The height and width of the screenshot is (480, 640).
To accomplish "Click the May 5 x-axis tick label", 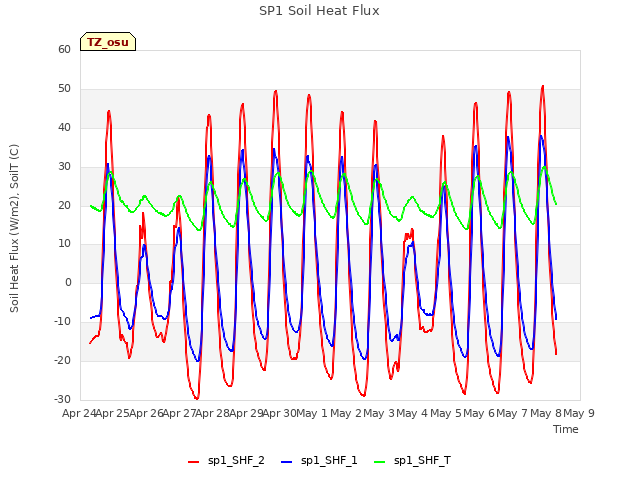I will (x=446, y=413).
